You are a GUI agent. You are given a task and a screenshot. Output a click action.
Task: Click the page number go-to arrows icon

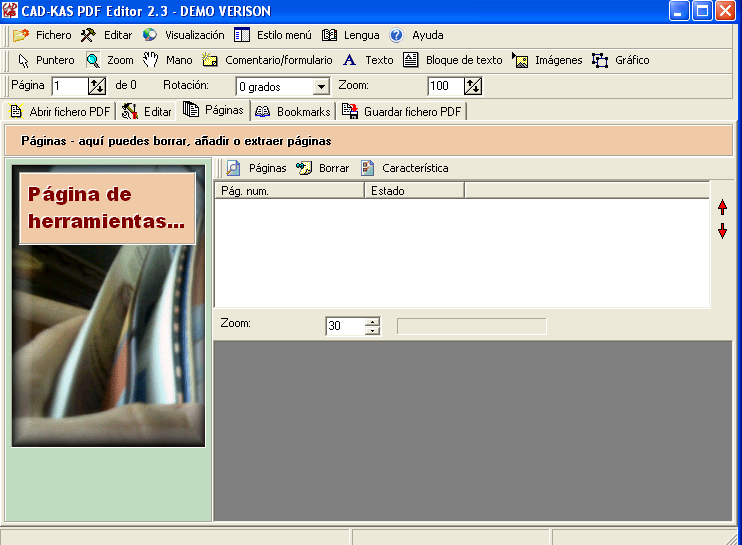tap(97, 86)
